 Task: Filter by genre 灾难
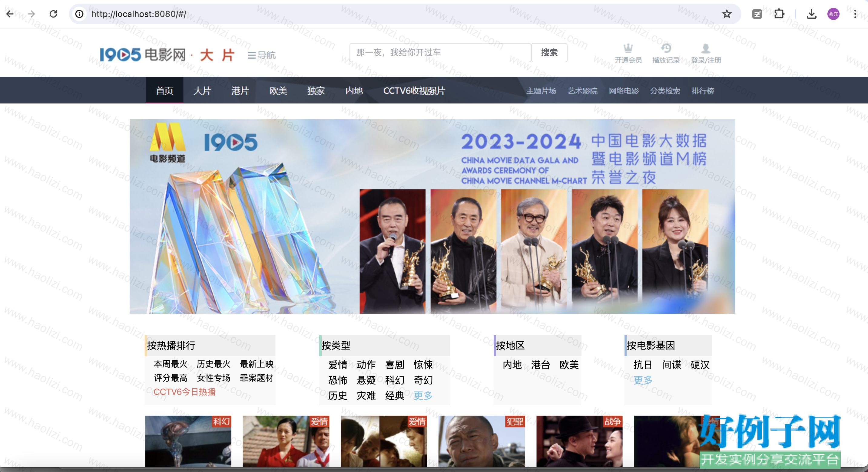[x=366, y=395]
